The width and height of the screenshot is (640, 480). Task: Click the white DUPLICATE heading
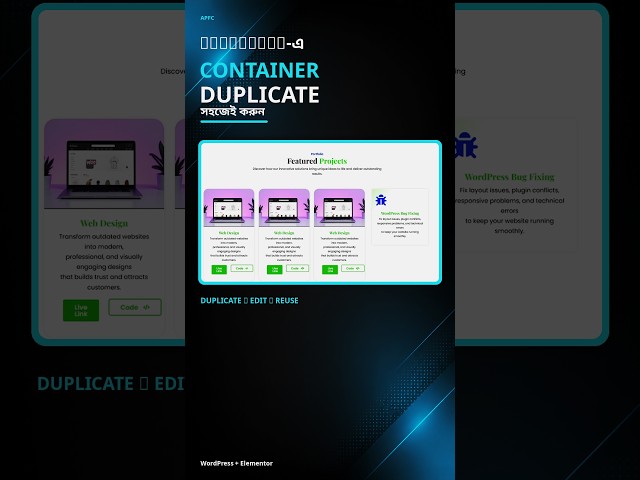click(x=260, y=95)
